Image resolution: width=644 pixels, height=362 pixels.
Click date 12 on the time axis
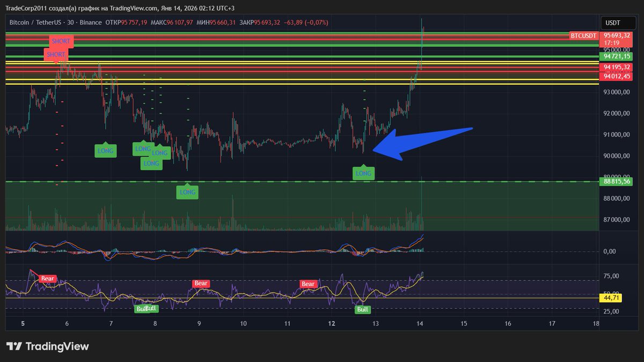tap(332, 323)
